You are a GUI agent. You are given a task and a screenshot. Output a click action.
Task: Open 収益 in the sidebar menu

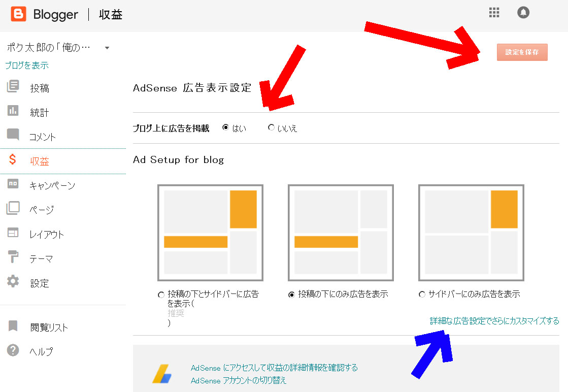coord(40,161)
